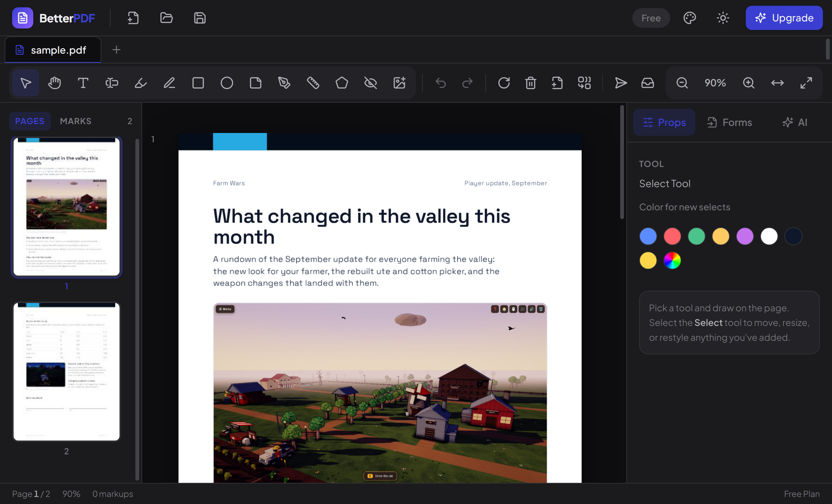The height and width of the screenshot is (504, 832).
Task: Select the Redact eye-off tool
Action: coord(370,83)
